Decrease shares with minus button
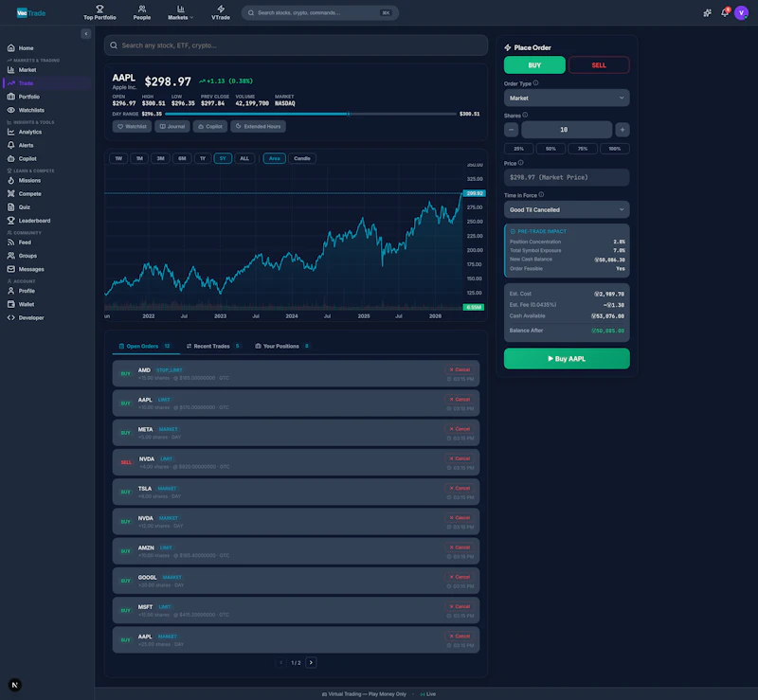The height and width of the screenshot is (700, 758). pos(511,130)
